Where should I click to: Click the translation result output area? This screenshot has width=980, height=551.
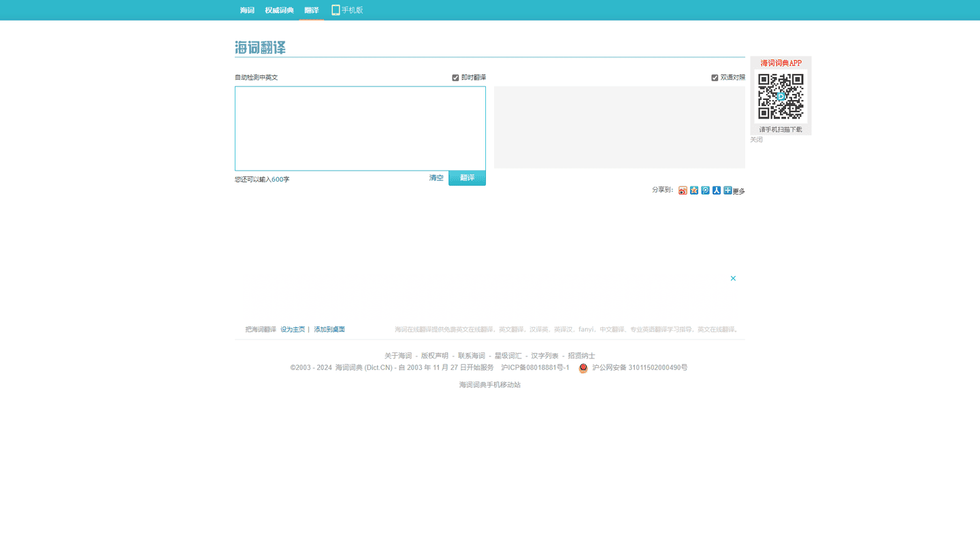tap(619, 127)
